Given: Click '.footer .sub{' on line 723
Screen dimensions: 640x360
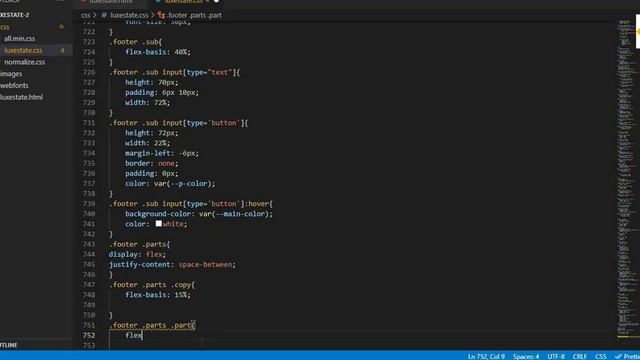Looking at the screenshot, I should (x=136, y=42).
